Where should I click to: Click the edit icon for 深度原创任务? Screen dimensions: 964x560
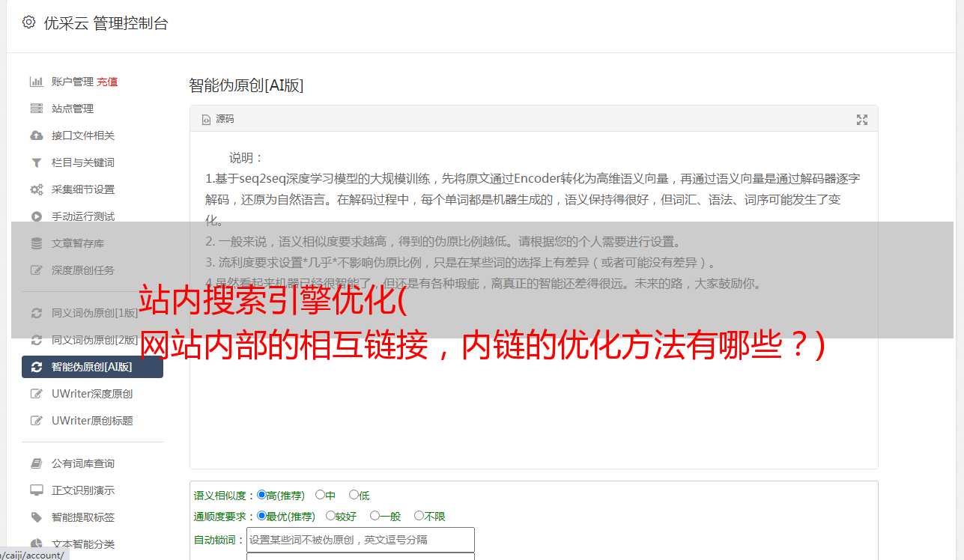[x=36, y=270]
